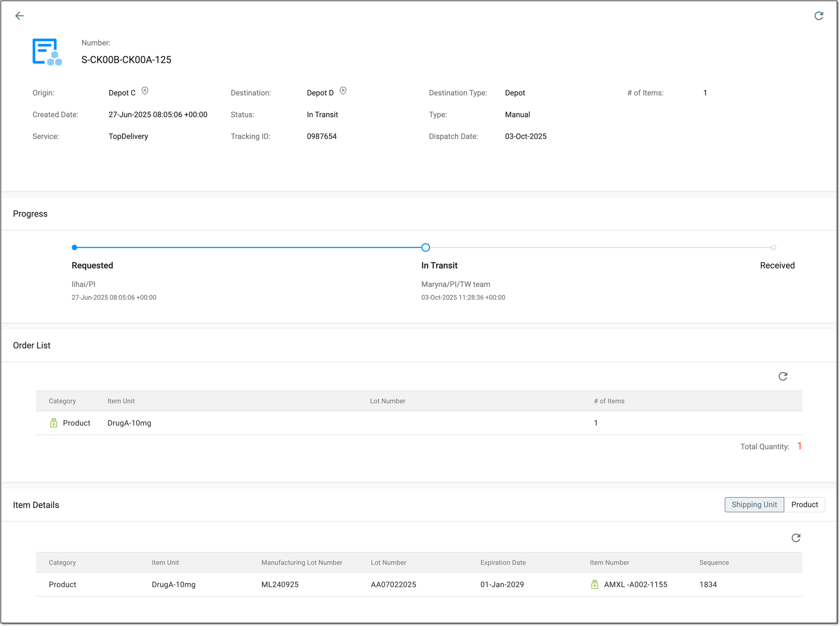Select the In Transit progress step marker

(x=425, y=247)
